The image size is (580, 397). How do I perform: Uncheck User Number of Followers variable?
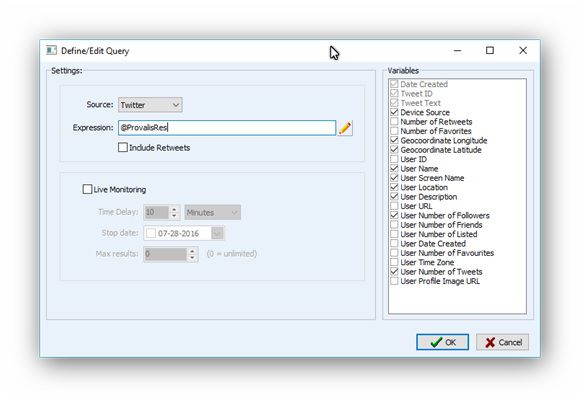(394, 215)
